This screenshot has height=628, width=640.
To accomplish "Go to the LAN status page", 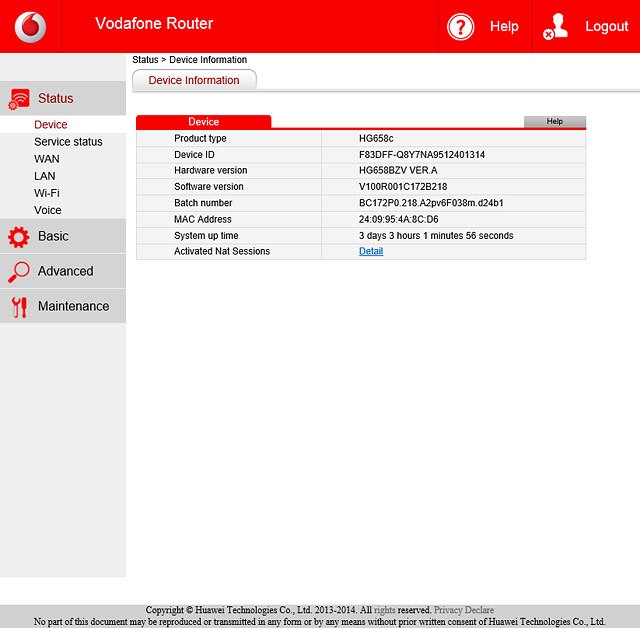I will tap(44, 176).
